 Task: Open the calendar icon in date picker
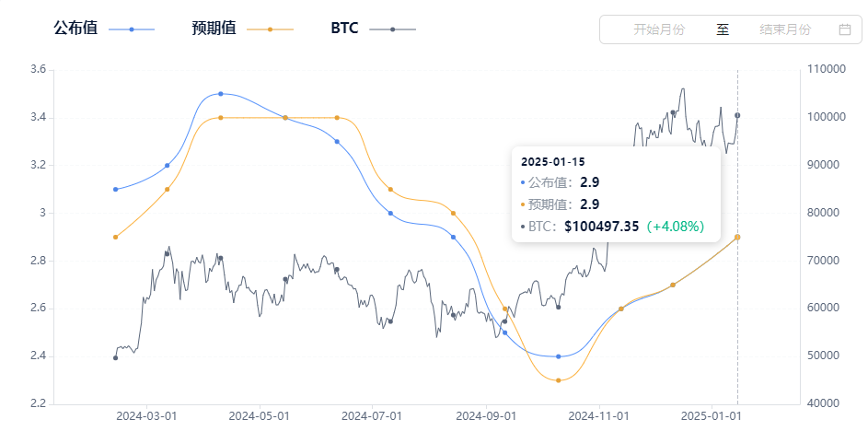pyautogui.click(x=845, y=29)
